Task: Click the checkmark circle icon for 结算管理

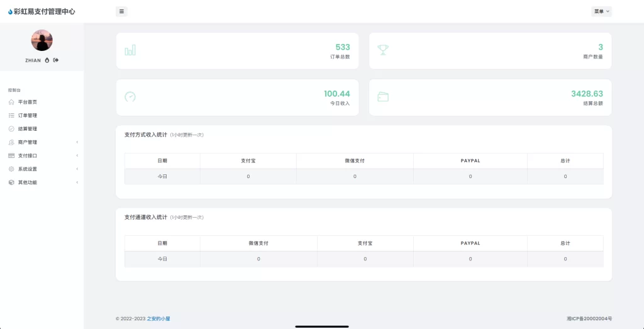Action: [x=11, y=128]
